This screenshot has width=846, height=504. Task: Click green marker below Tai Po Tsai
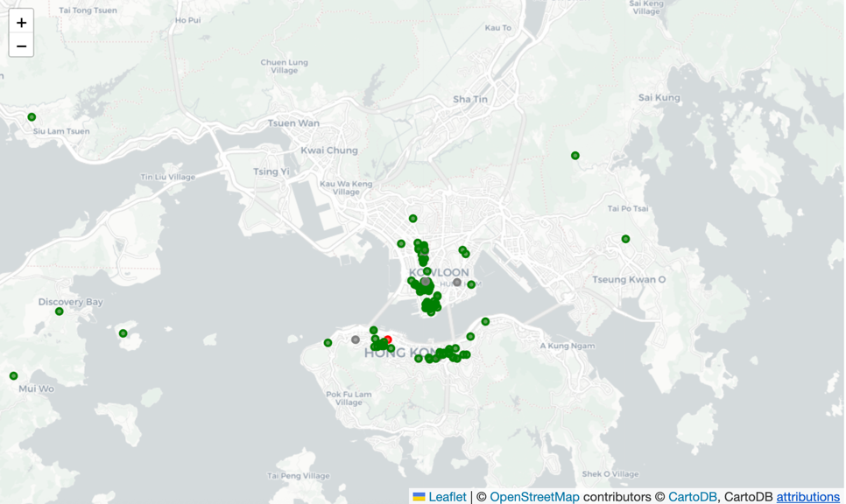click(x=625, y=239)
